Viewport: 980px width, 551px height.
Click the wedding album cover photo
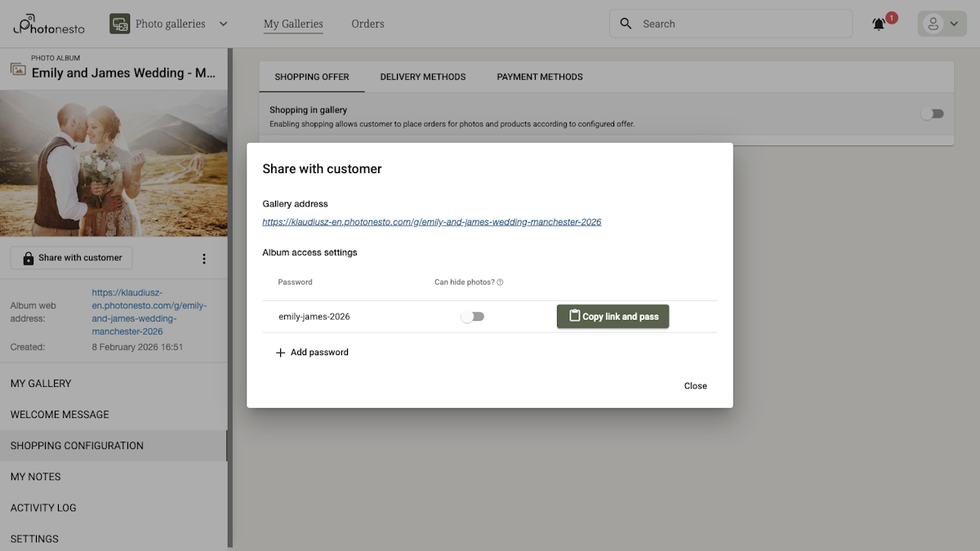pos(114,162)
